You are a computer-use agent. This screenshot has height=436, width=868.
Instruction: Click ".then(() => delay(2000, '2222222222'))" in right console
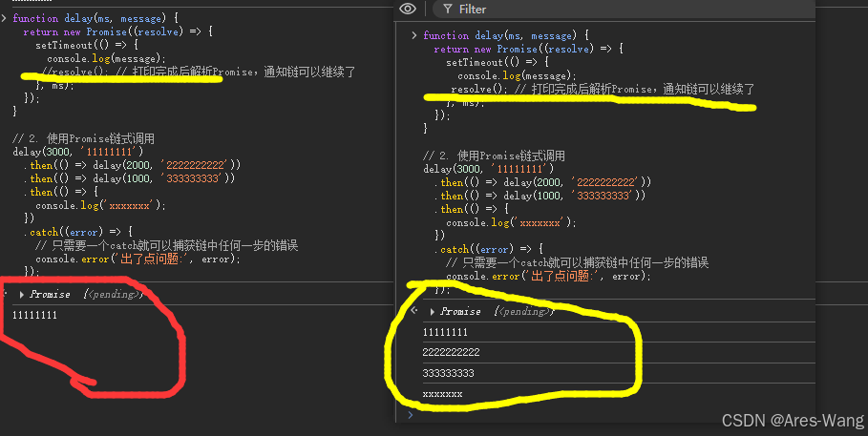(x=543, y=182)
